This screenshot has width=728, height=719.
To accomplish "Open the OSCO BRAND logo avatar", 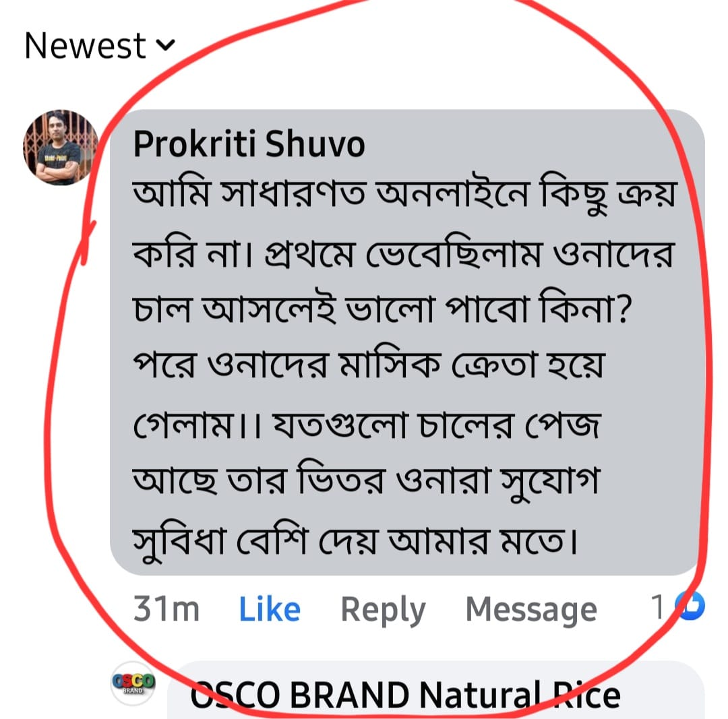I will click(133, 684).
